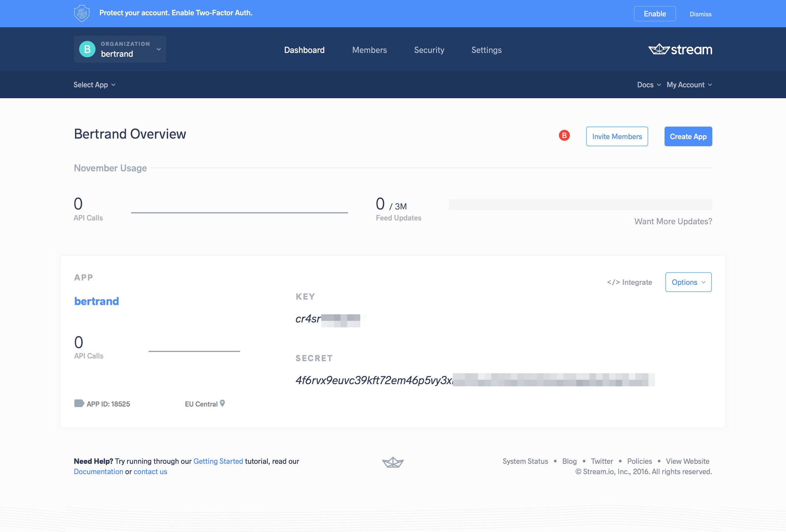
Task: Open System Status footer link
Action: coord(525,461)
